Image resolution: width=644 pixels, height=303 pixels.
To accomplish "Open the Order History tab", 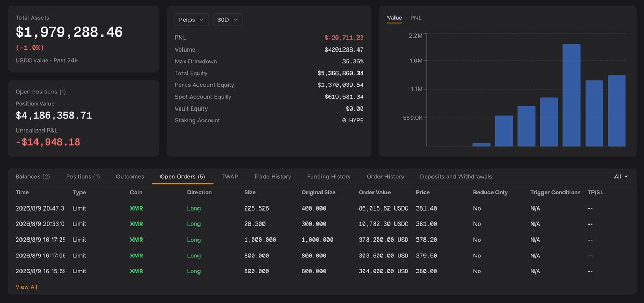I will (x=385, y=176).
